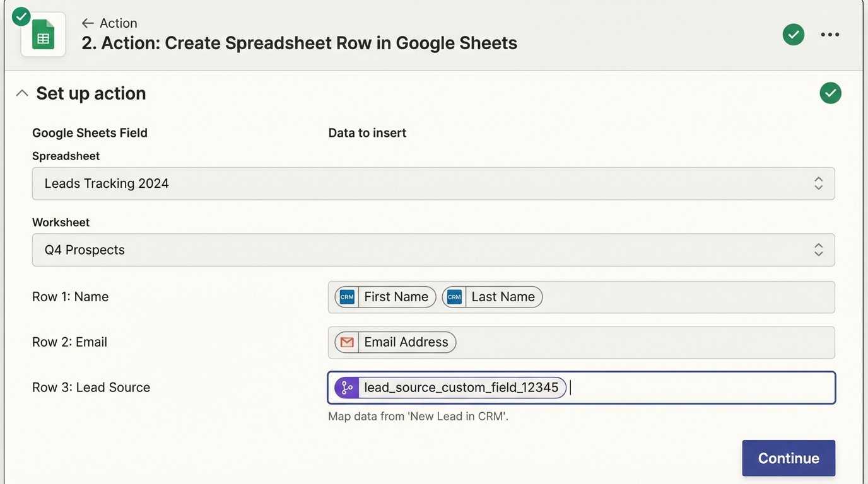Click the CRM icon on Last Name pill

click(454, 297)
